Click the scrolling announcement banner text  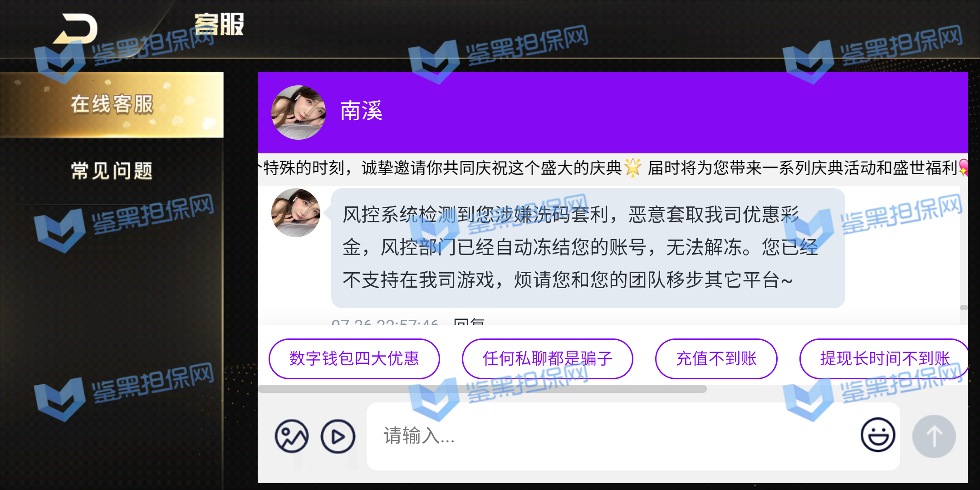pyautogui.click(x=612, y=168)
